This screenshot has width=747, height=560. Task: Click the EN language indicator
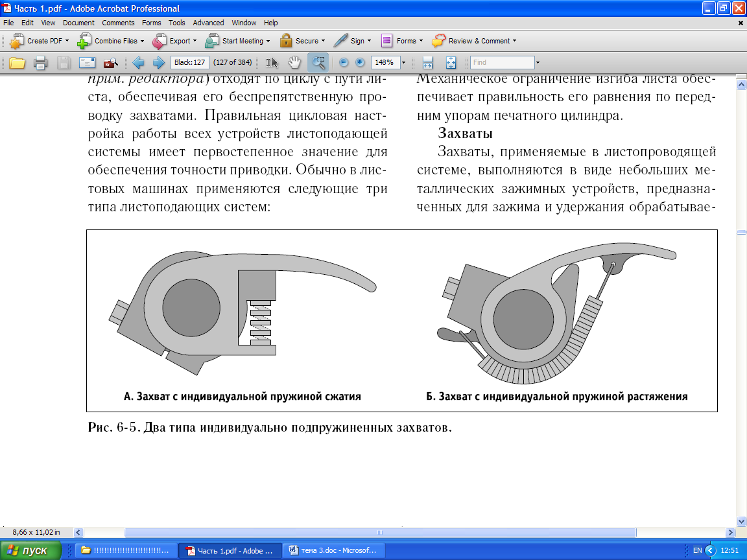pos(697,550)
